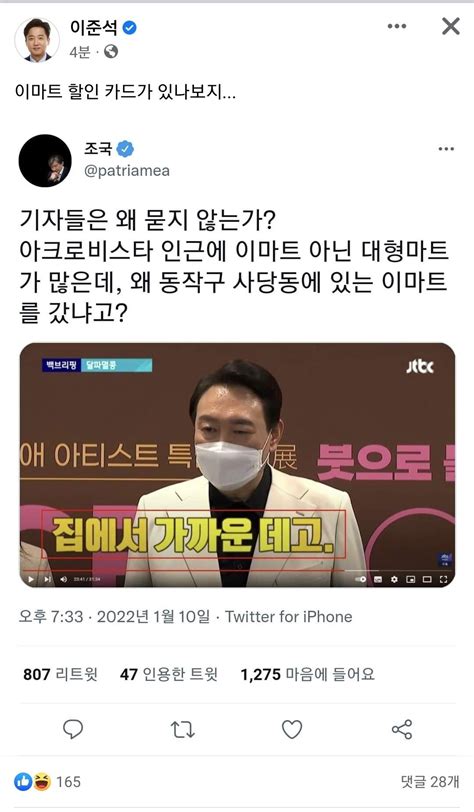Open the three-dot menu beside 이준석 post
This screenshot has width=474, height=812.
point(397,26)
